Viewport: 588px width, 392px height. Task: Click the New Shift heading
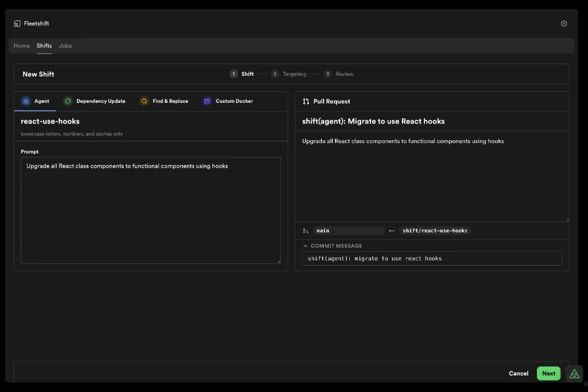[x=38, y=74]
